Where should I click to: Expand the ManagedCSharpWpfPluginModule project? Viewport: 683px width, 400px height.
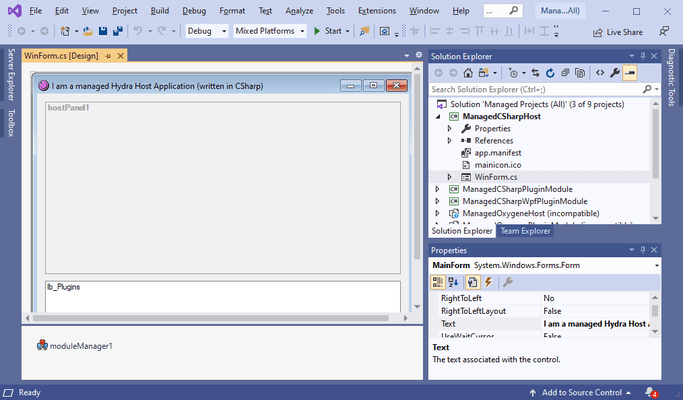point(438,201)
